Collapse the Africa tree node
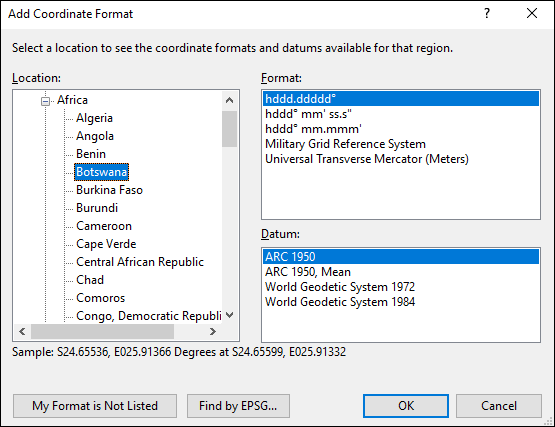Image resolution: width=555 pixels, height=427 pixels. click(x=45, y=101)
